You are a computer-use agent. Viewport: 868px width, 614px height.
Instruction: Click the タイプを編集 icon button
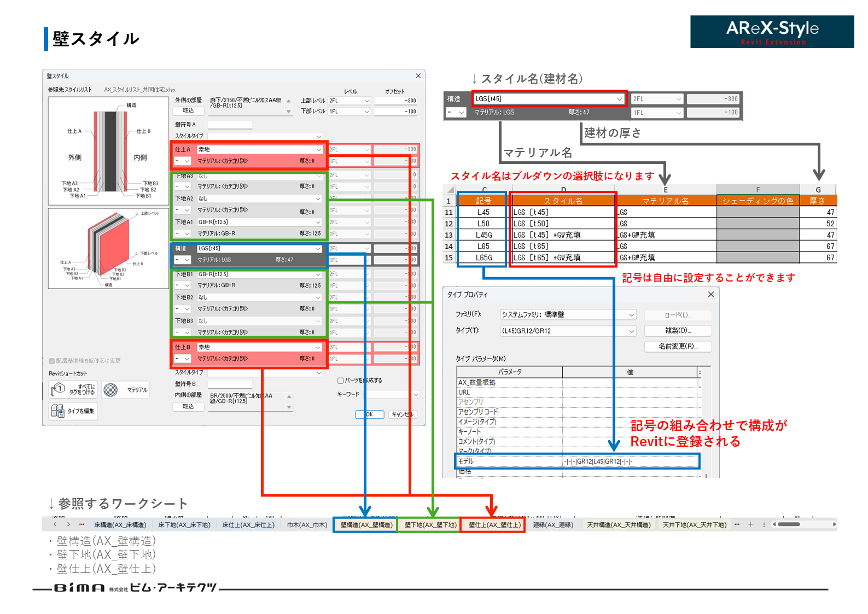(73, 411)
